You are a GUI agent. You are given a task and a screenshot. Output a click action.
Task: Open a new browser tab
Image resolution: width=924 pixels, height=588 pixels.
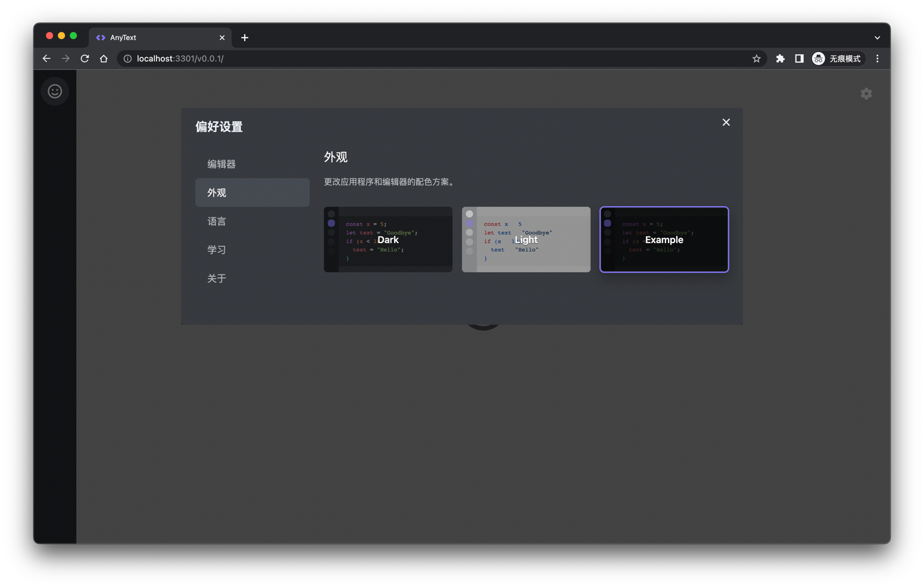[245, 38]
